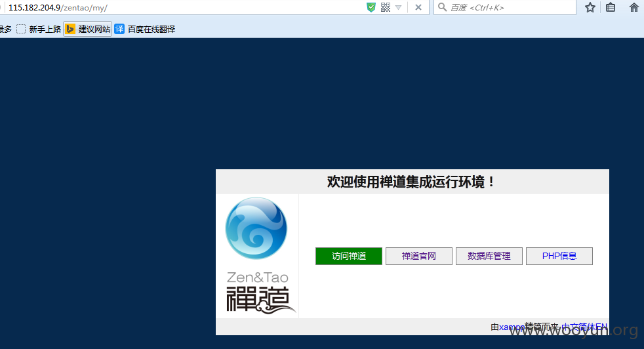The width and height of the screenshot is (644, 349).
Task: Follow the xampp link in the footer
Action: 512,327
